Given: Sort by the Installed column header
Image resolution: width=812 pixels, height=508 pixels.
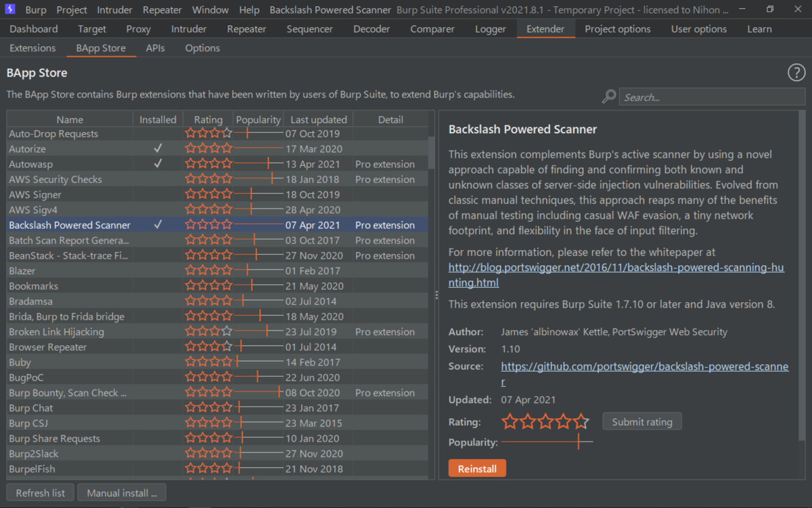Looking at the screenshot, I should tap(158, 119).
